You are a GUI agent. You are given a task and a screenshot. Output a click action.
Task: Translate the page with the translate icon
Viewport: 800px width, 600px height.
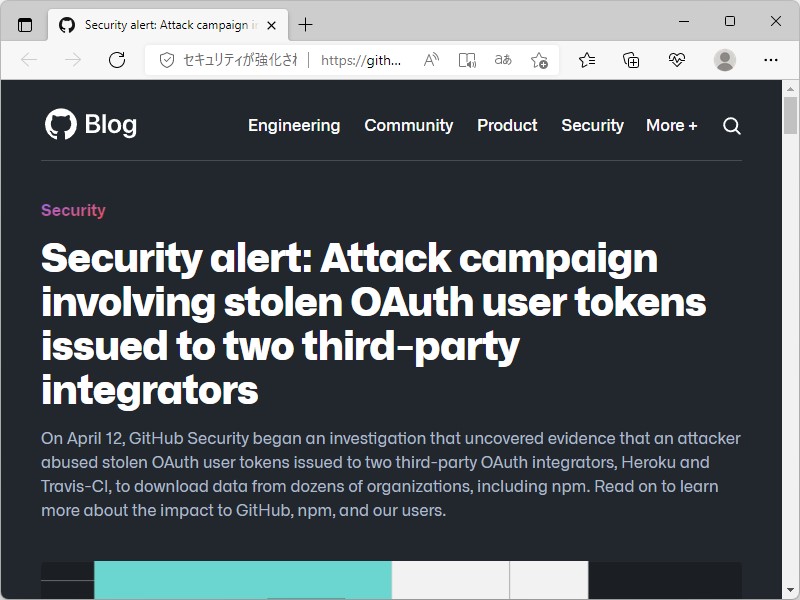tap(502, 60)
